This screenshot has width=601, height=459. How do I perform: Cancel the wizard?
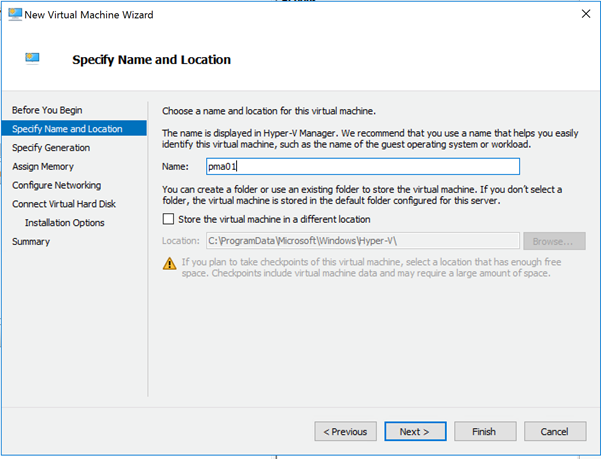(x=555, y=432)
